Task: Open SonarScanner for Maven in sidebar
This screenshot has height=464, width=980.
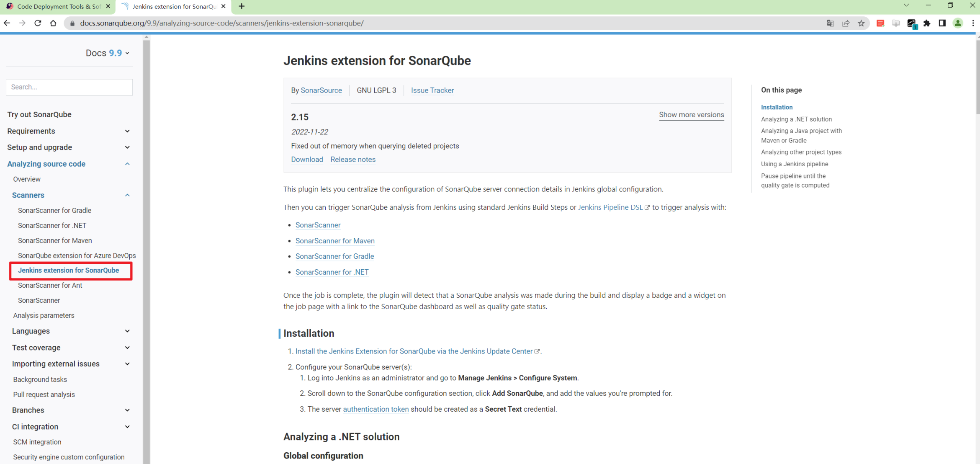Action: (55, 240)
